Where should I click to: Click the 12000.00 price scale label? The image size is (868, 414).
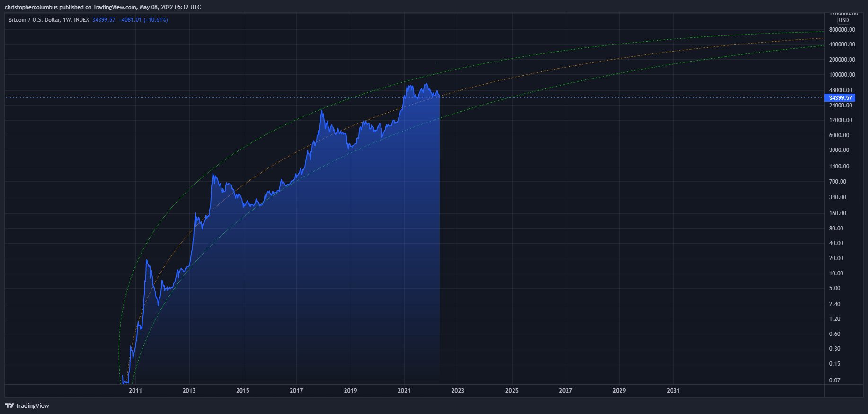coord(841,120)
